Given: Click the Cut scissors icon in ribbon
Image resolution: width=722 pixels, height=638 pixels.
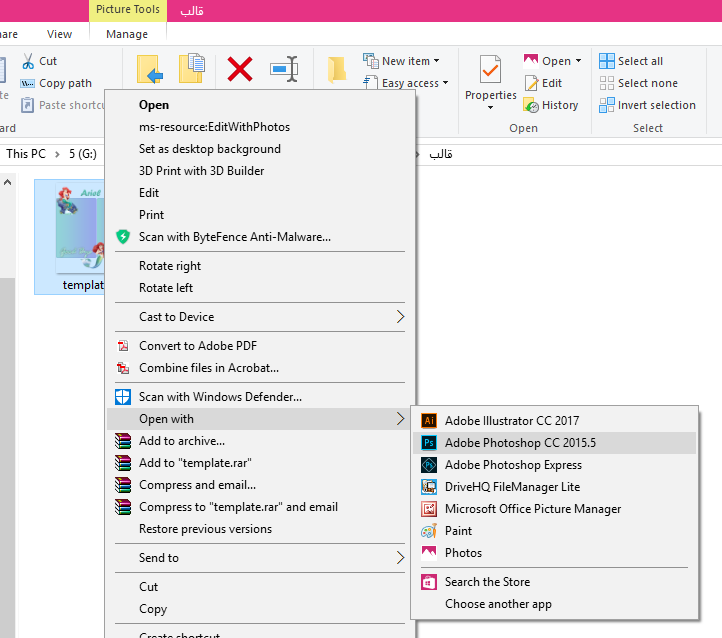Looking at the screenshot, I should (x=28, y=61).
